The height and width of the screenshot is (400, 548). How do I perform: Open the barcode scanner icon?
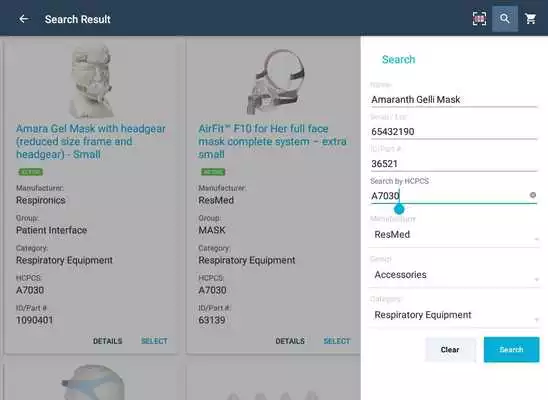pyautogui.click(x=479, y=19)
